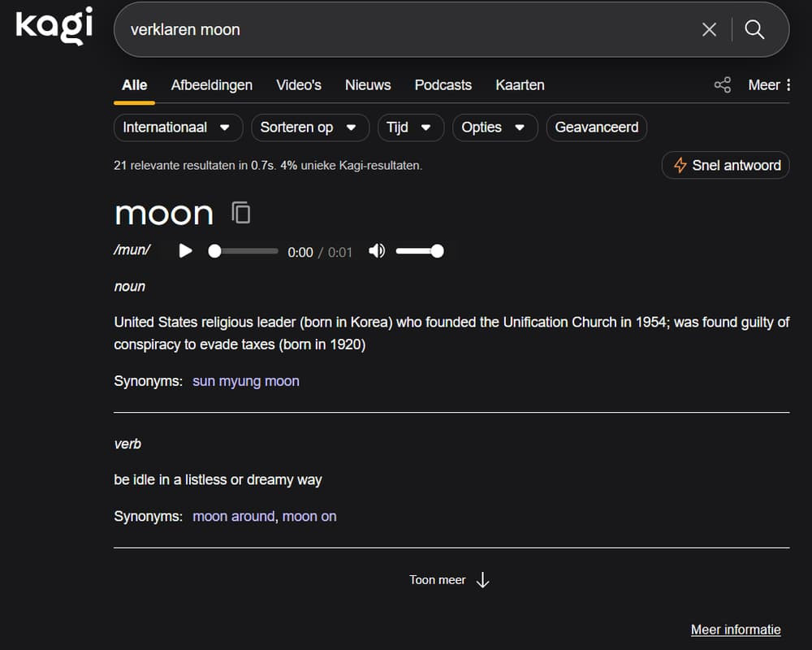812x650 pixels.
Task: Open the share icon next to Meer
Action: pos(722,85)
